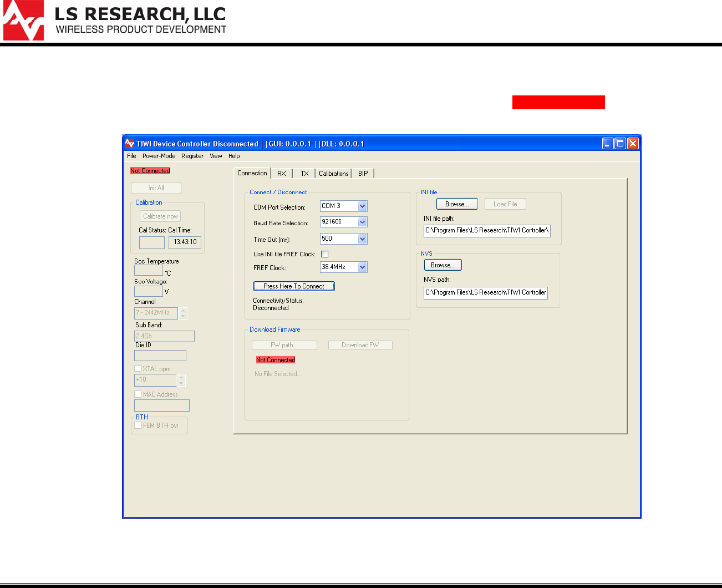Image resolution: width=722 pixels, height=588 pixels.
Task: Click the NVS path field
Action: point(486,292)
